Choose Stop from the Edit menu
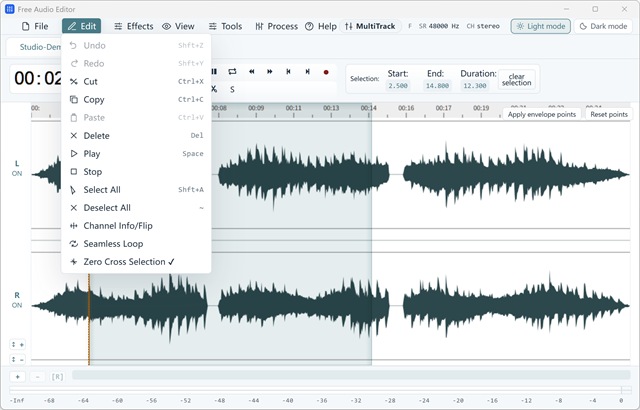 (136, 172)
